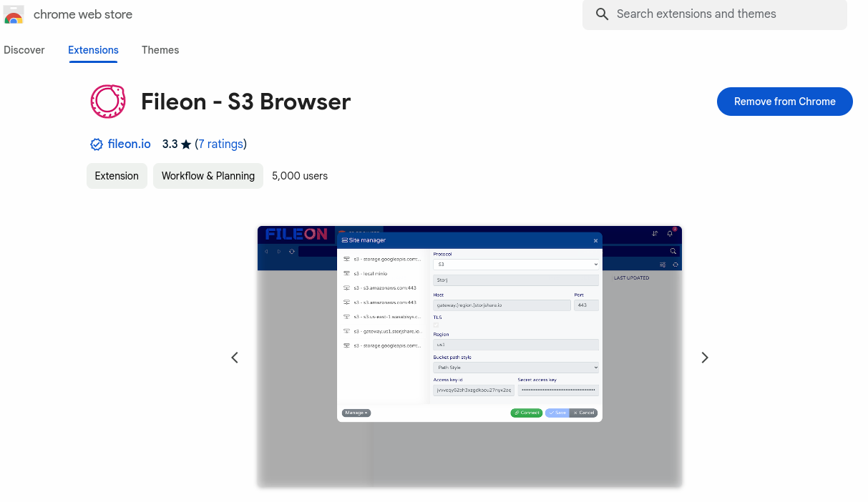Expand the Manage menu in Site manager
The image size is (868, 502).
click(356, 413)
